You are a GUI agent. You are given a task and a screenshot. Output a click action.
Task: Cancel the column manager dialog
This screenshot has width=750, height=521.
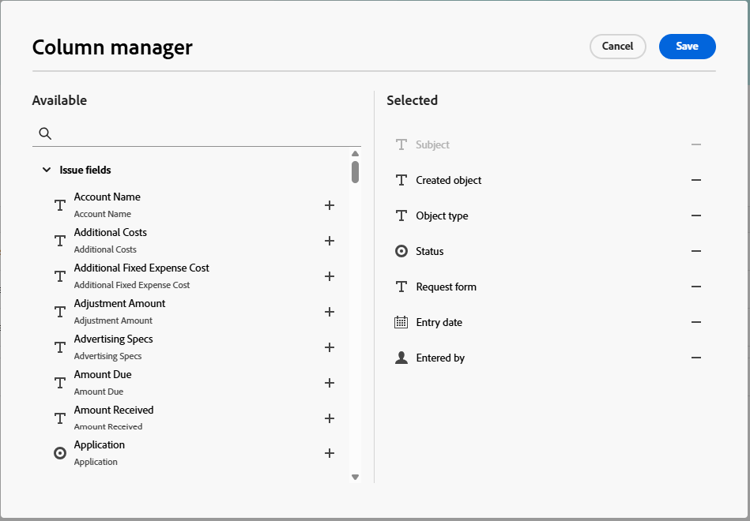pos(617,46)
